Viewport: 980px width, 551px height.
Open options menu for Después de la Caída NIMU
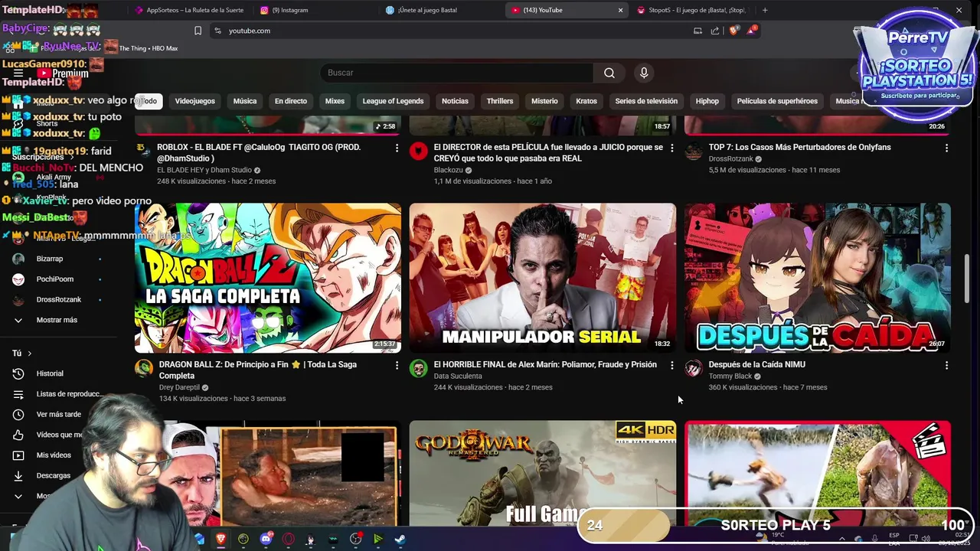(x=946, y=366)
